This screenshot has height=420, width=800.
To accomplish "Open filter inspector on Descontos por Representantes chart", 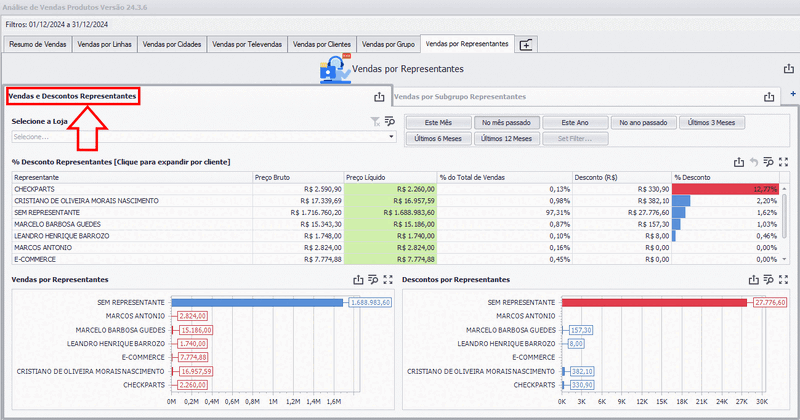I will coord(768,280).
